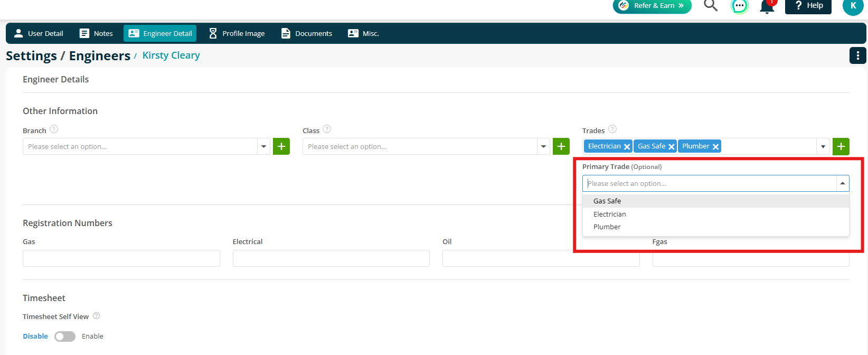Go to the Profile Image tab
The width and height of the screenshot is (868, 355).
[x=237, y=33]
